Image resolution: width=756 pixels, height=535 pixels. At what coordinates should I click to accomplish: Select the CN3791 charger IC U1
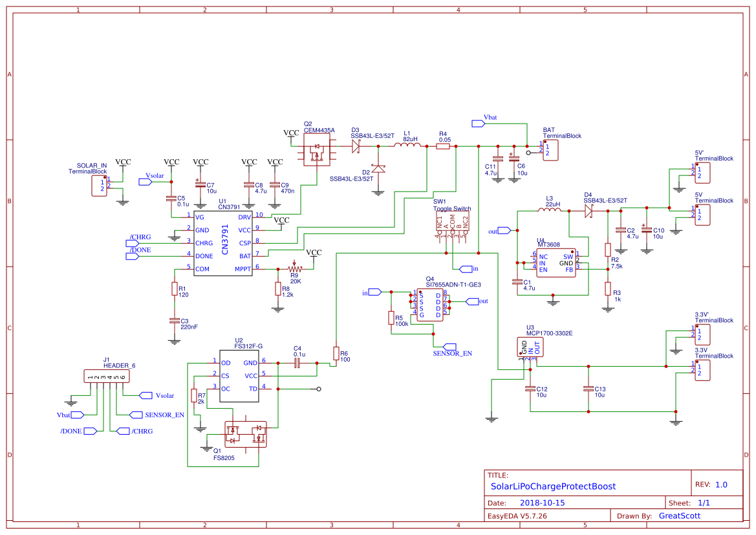(x=222, y=243)
